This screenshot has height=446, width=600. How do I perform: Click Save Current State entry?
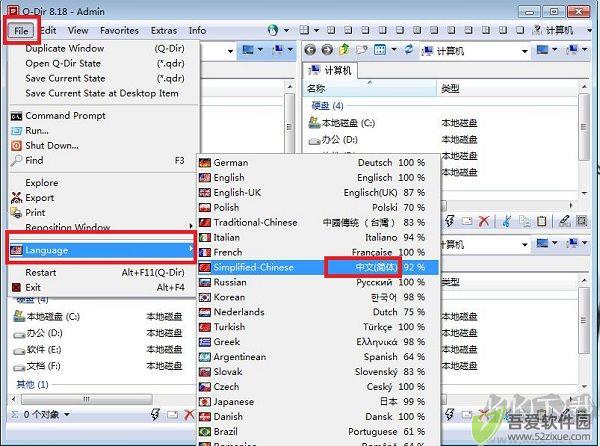104,78
